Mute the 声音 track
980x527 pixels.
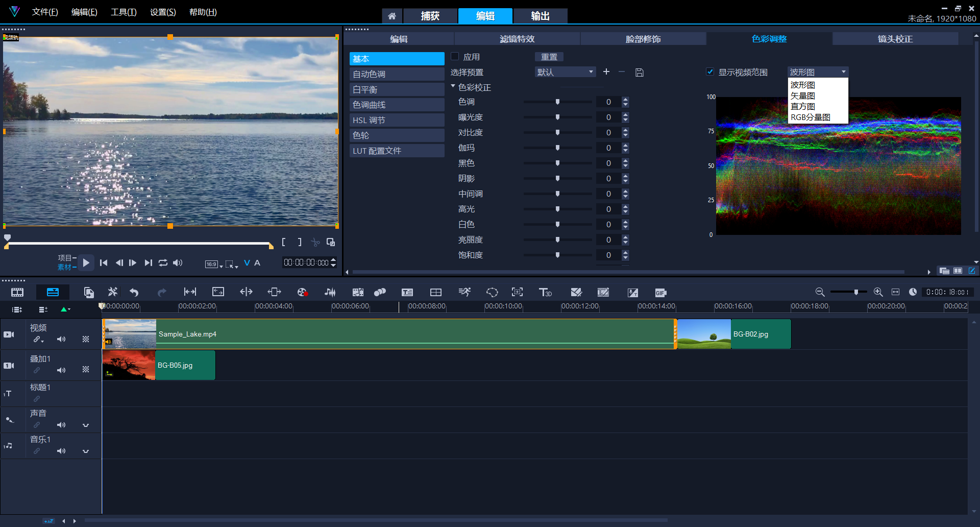coord(61,425)
